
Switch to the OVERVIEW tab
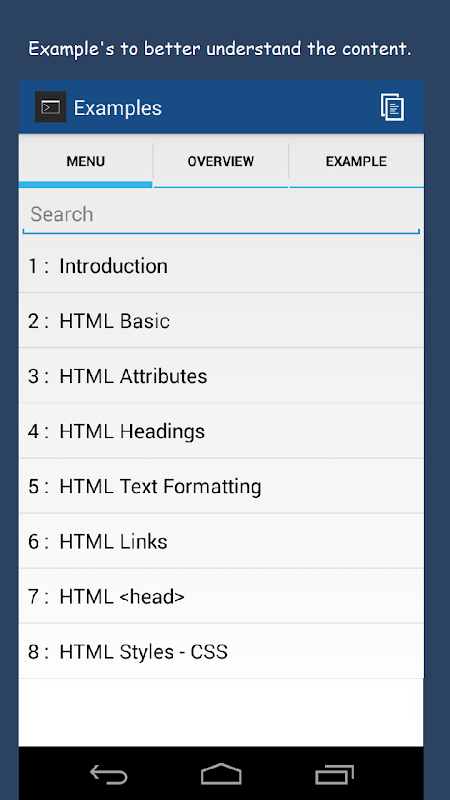pyautogui.click(x=220, y=161)
